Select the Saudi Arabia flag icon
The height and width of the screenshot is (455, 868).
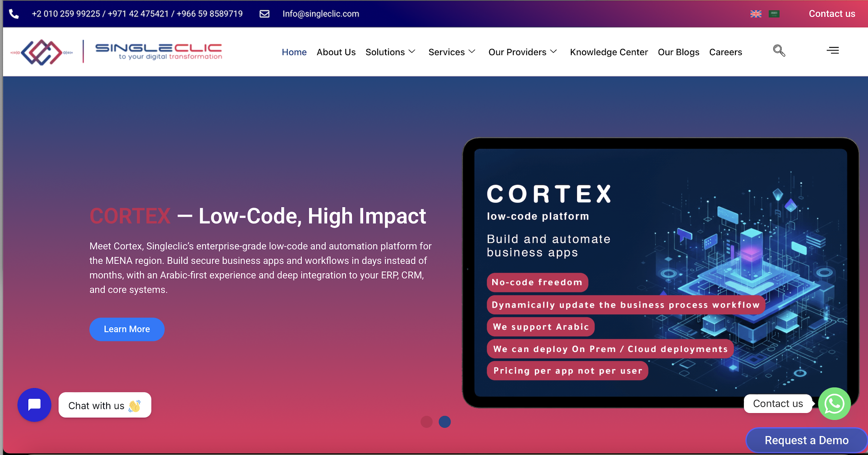(774, 14)
